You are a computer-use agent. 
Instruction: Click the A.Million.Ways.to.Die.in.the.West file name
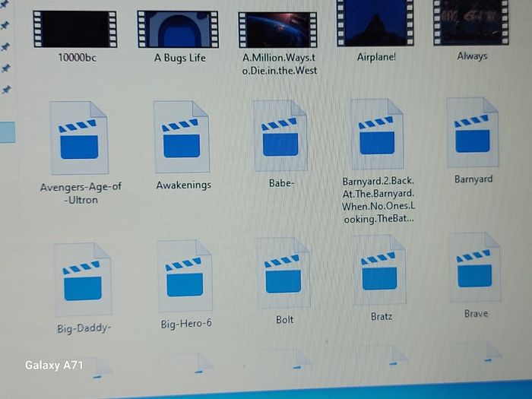280,64
